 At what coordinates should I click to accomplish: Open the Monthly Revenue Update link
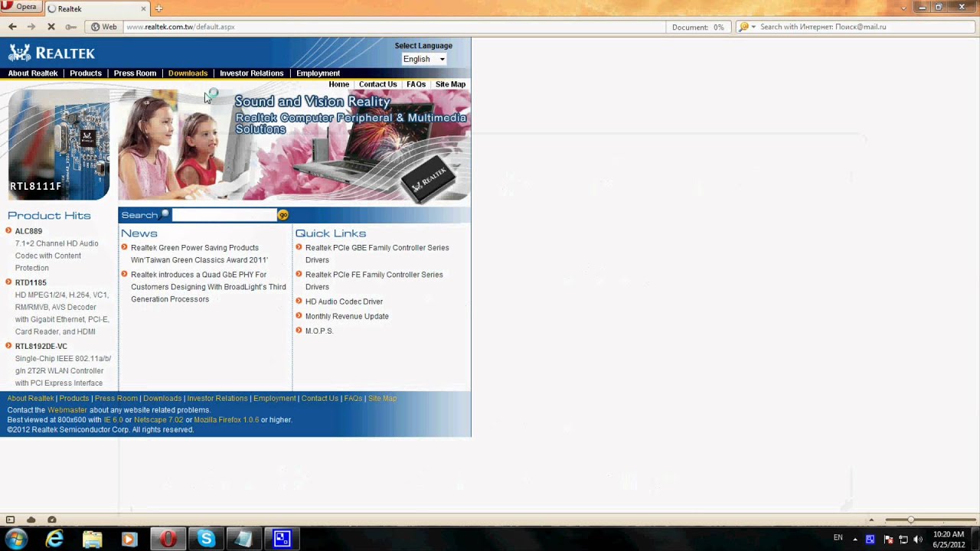point(347,316)
